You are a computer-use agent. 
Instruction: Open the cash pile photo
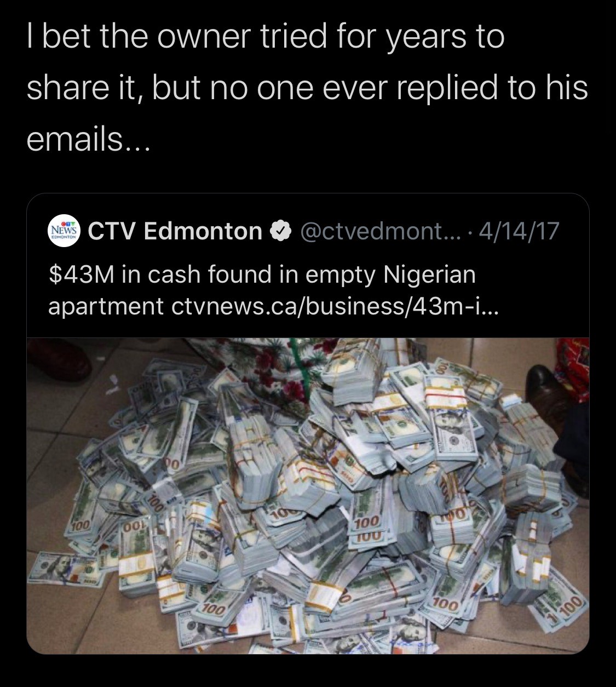(x=308, y=496)
